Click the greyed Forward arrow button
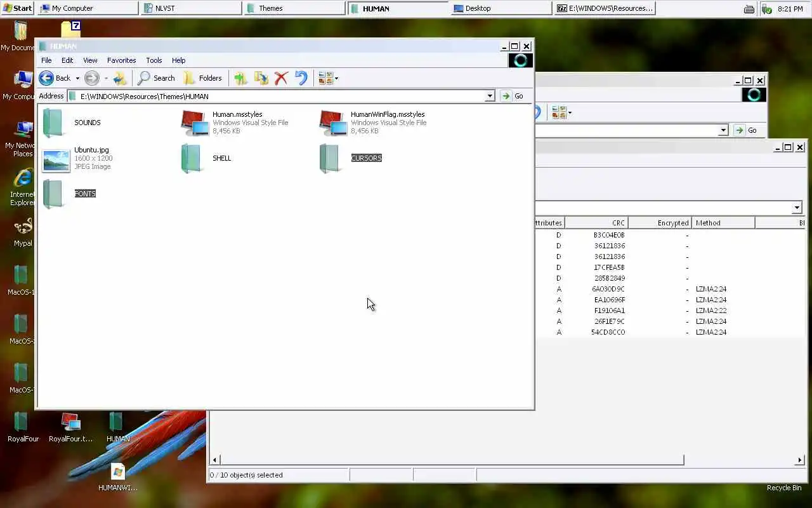The width and height of the screenshot is (812, 508). pos(92,78)
